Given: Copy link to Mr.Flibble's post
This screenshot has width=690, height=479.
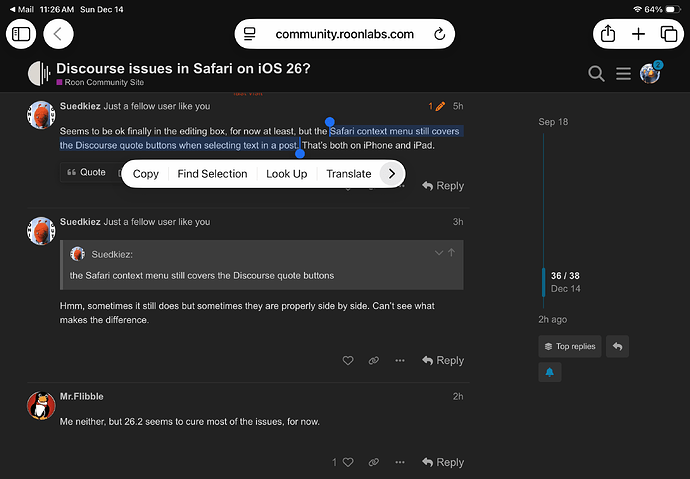Looking at the screenshot, I should click(373, 462).
